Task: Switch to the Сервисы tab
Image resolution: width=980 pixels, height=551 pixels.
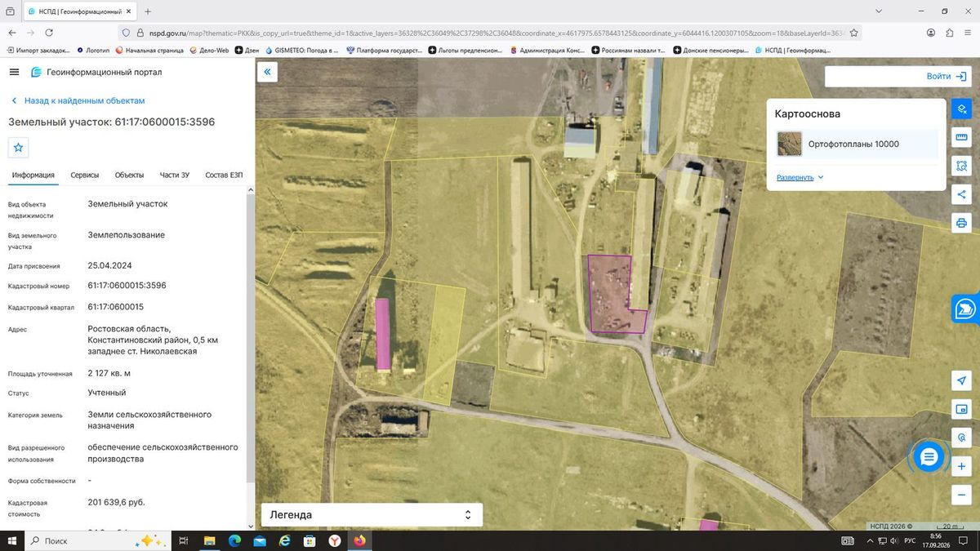Action: (x=85, y=175)
